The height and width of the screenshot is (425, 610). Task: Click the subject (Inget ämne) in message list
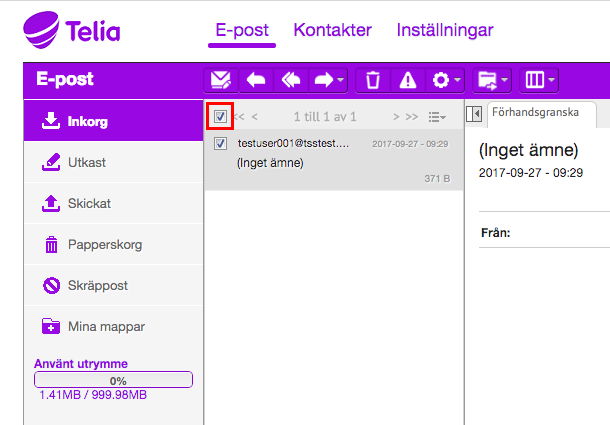(270, 163)
